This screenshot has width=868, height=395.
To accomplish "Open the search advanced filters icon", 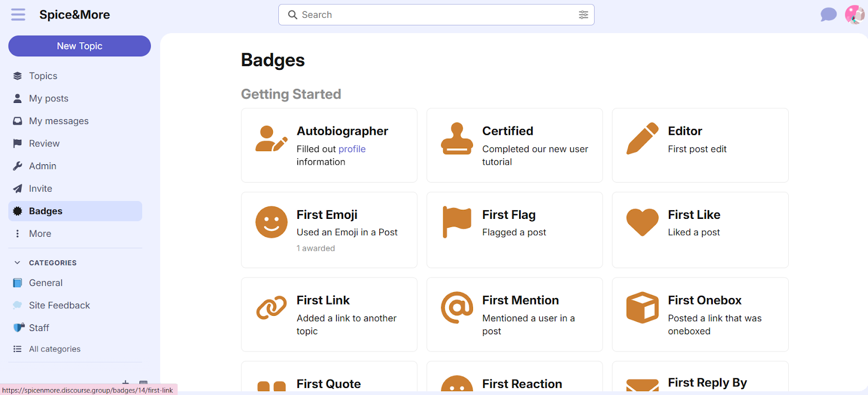I will tap(583, 15).
